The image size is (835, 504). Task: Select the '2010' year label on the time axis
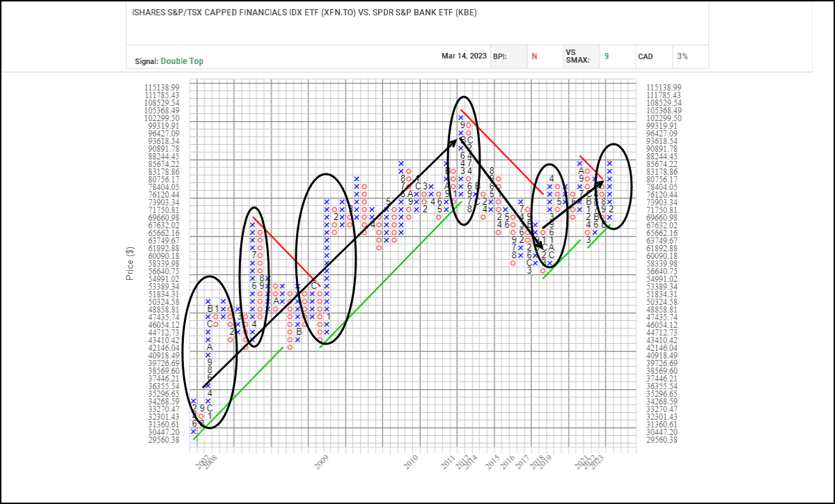tap(411, 462)
